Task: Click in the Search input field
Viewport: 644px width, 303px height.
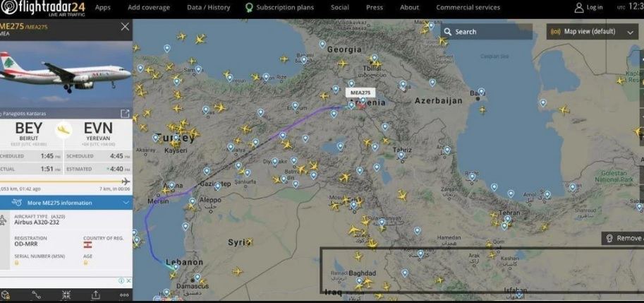Action: click(x=487, y=32)
